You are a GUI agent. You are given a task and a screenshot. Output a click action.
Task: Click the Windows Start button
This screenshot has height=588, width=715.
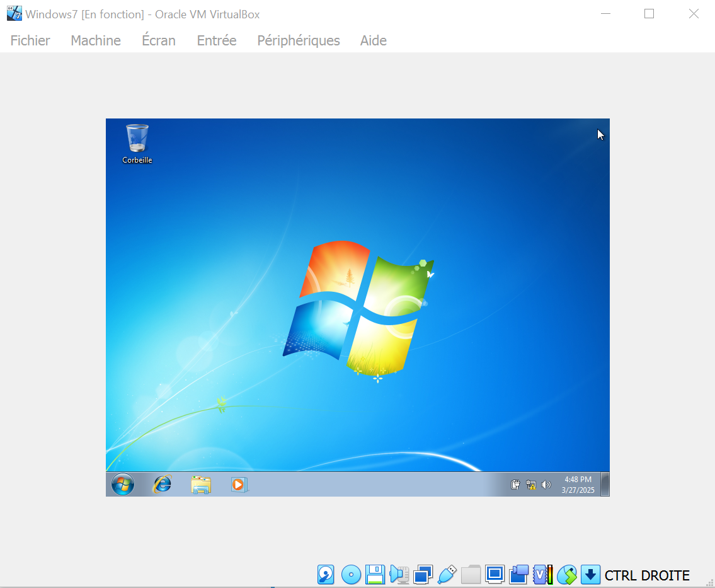tap(122, 485)
